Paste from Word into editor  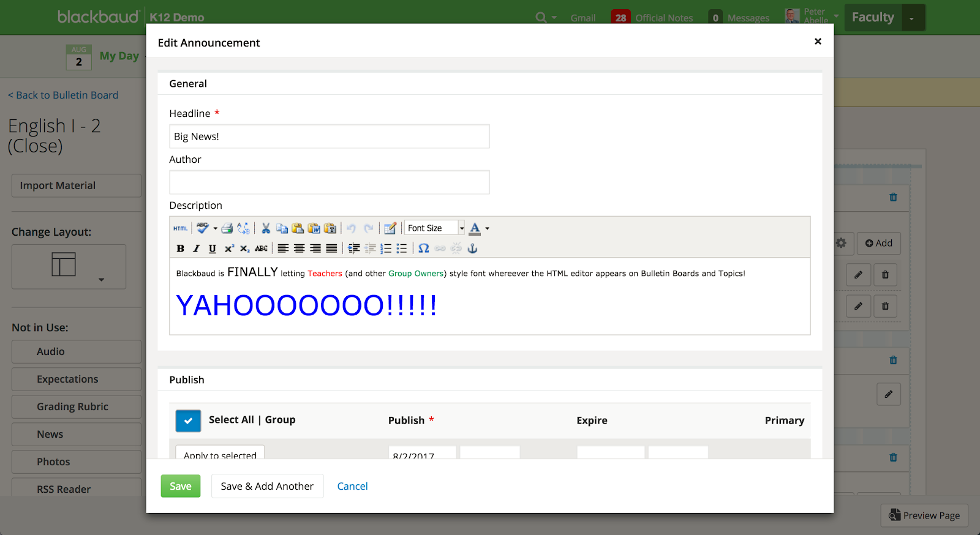(x=314, y=228)
